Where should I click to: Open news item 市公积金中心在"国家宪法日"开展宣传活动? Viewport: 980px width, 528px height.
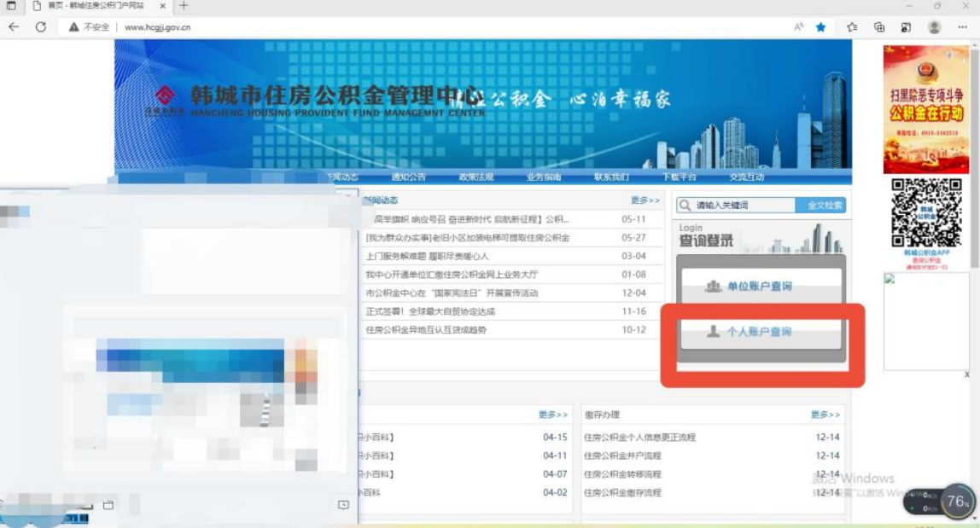click(452, 293)
